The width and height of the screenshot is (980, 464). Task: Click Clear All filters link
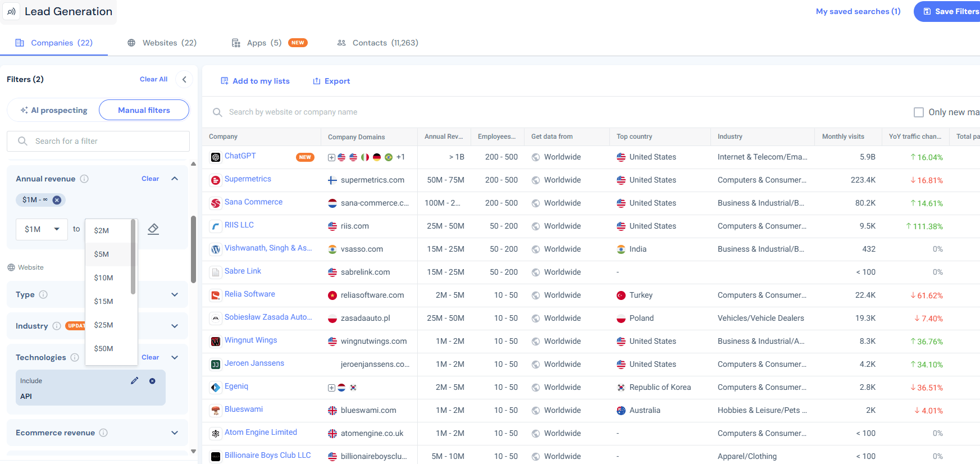point(153,79)
